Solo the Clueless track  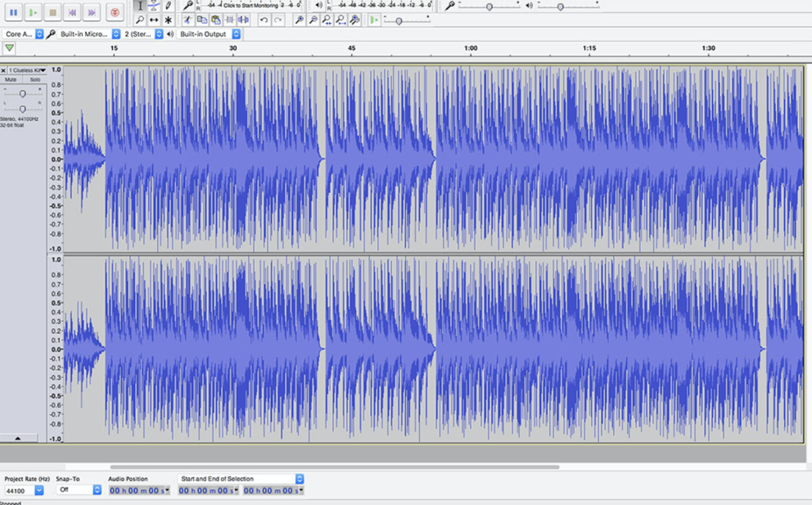coord(35,80)
